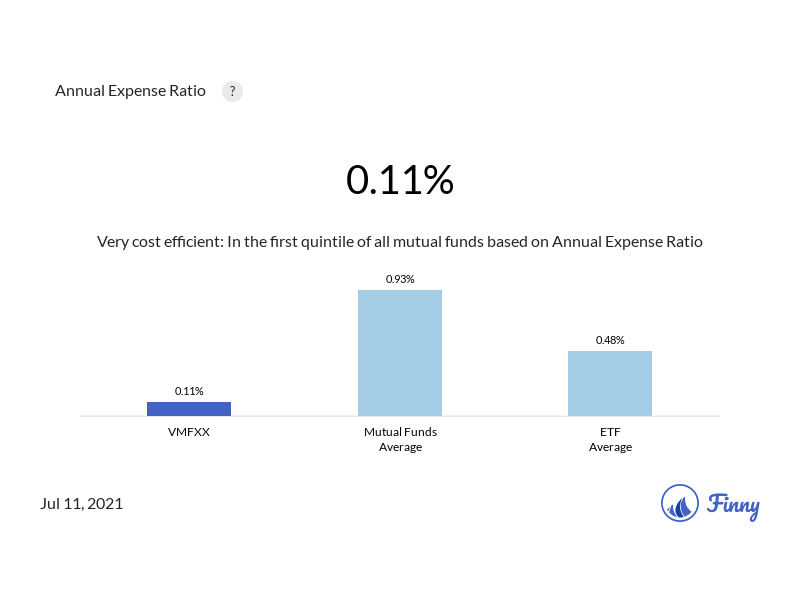
Task: Click the 'Annual Expense Ratio' heading
Action: click(130, 91)
